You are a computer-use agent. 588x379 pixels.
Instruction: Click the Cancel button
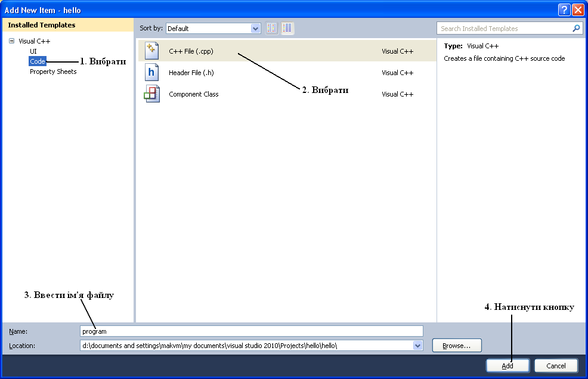556,366
